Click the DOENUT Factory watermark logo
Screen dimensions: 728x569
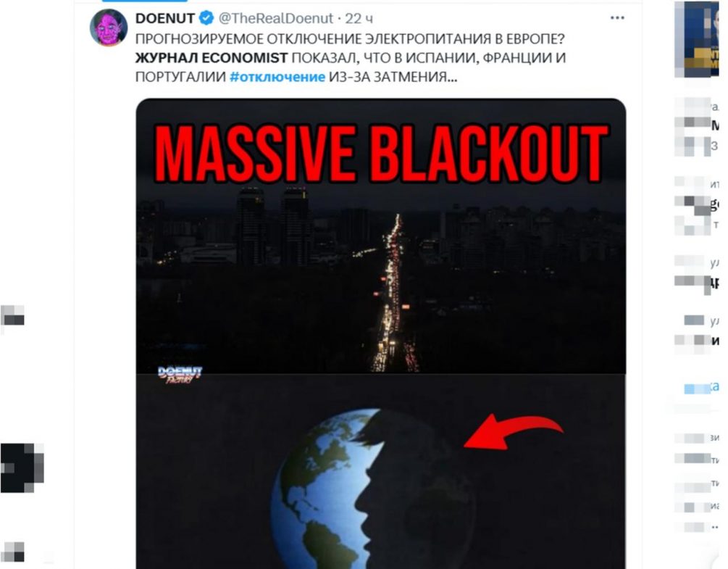(x=180, y=374)
